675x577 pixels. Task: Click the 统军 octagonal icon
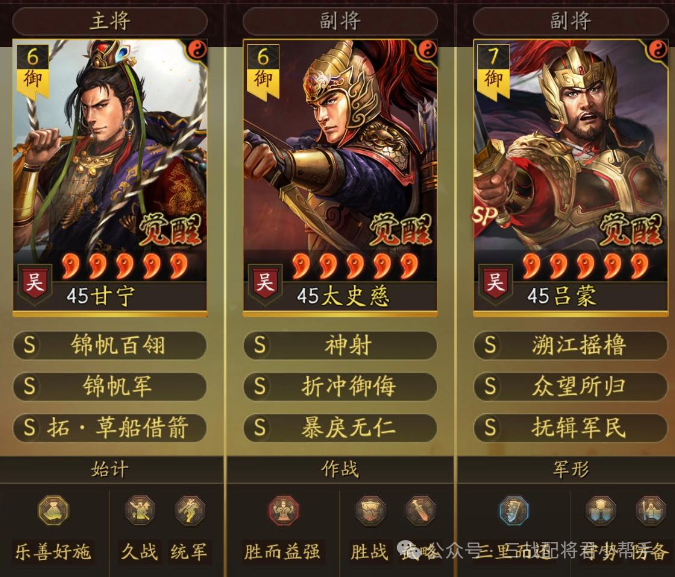click(x=190, y=510)
